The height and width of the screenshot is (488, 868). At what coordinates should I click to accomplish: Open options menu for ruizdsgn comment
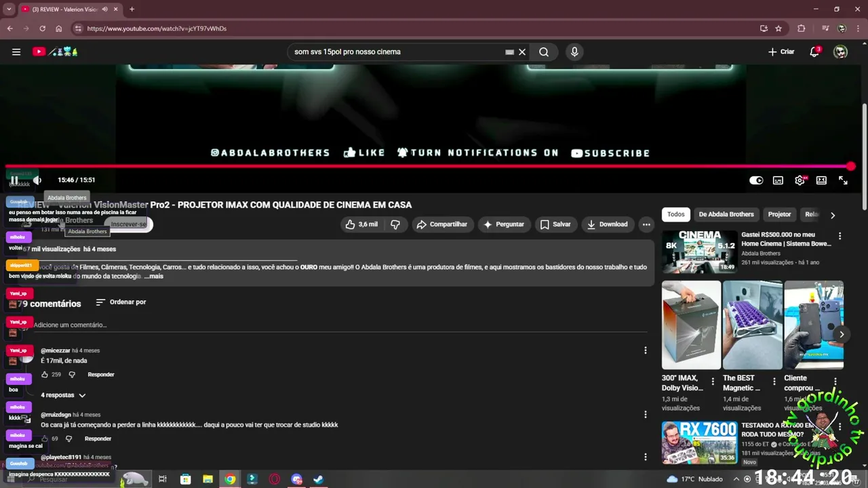[646, 415]
